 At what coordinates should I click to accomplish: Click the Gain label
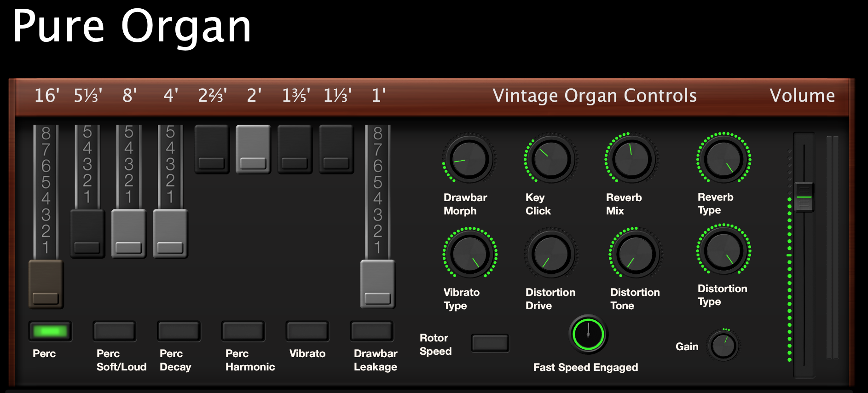point(687,347)
